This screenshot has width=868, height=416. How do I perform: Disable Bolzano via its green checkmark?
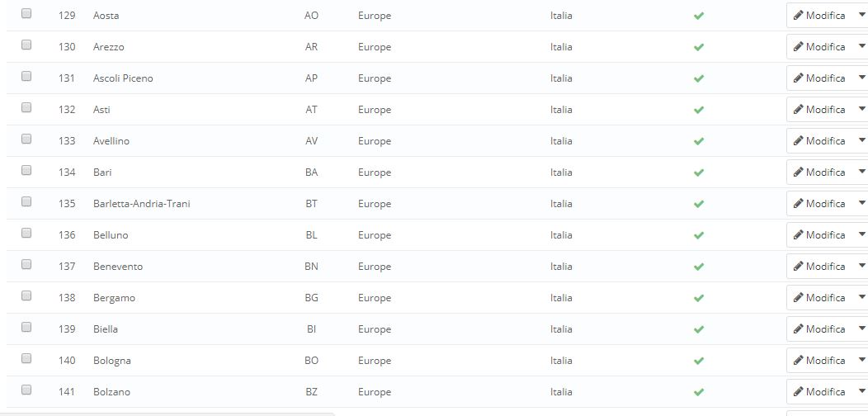tap(699, 392)
